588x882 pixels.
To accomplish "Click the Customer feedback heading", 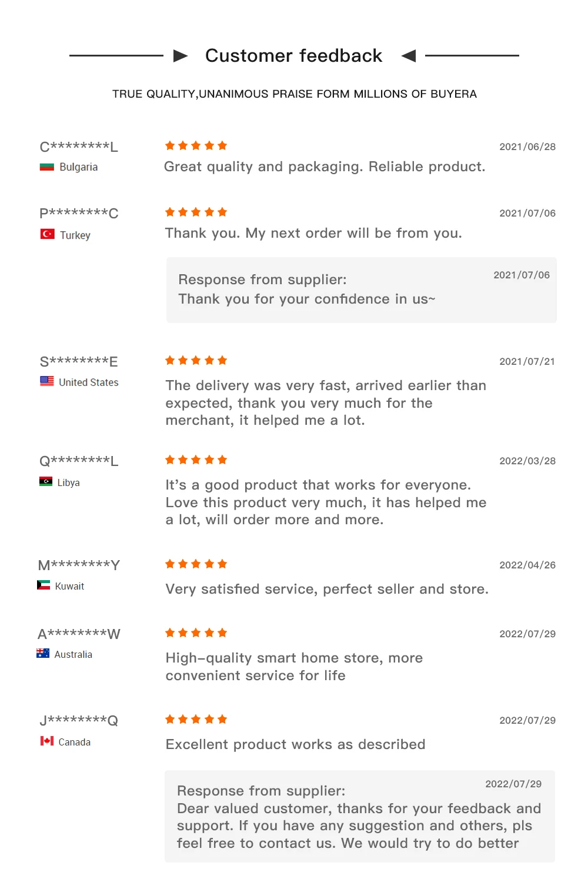I will pos(293,55).
